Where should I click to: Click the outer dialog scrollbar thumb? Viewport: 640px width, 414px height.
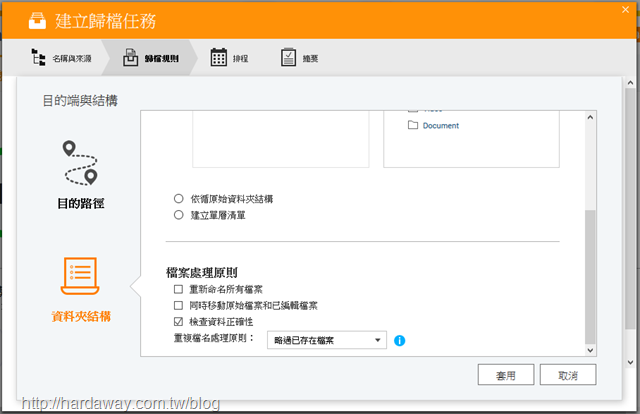tap(630, 208)
